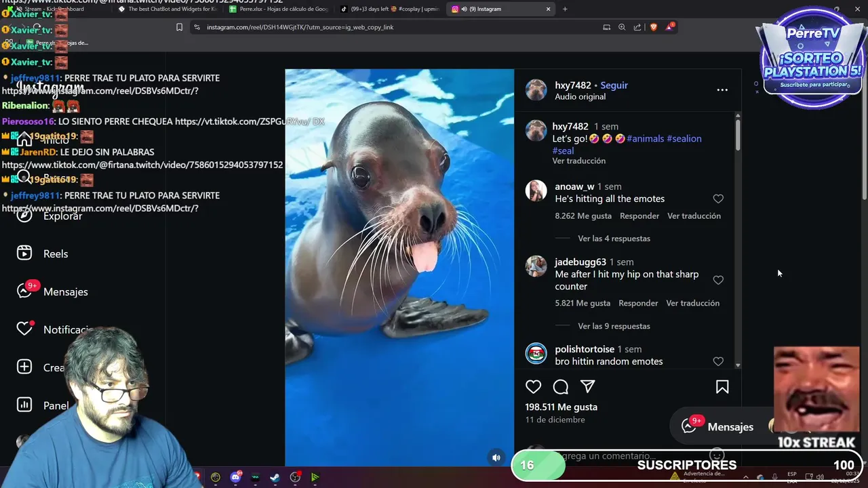View 8.262 Me gusta on anoaw_w's comment
Image resolution: width=868 pixels, height=488 pixels.
click(x=583, y=216)
